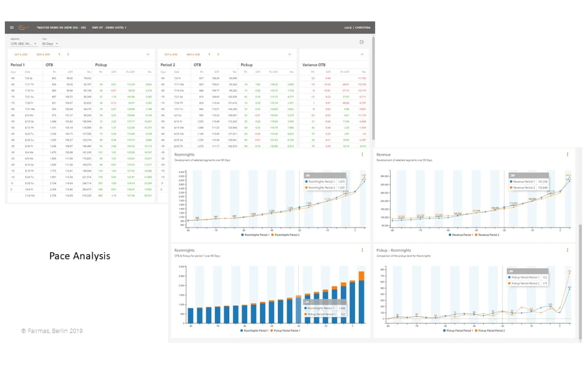Click LOCK in the header
588x369 pixels.
(x=348, y=27)
